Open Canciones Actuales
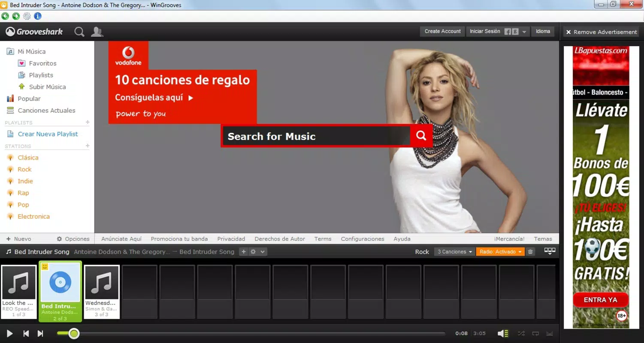 [x=46, y=110]
